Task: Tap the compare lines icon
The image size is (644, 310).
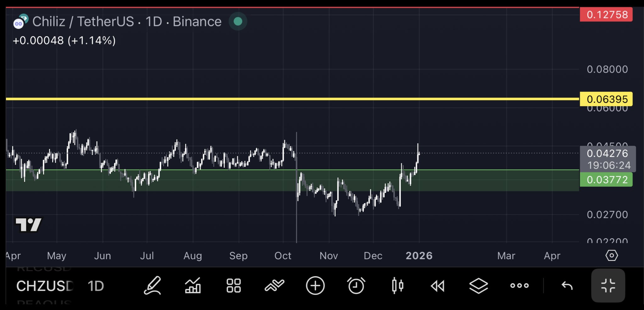Action: tap(274, 286)
